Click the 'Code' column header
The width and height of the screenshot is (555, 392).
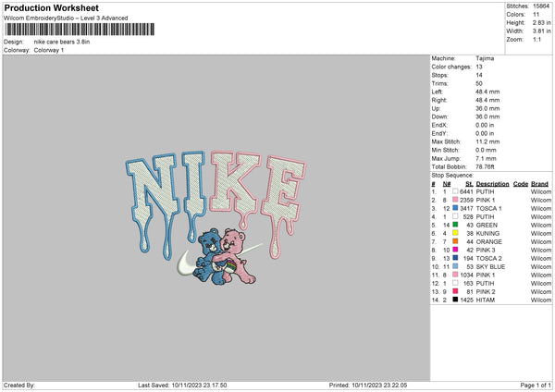click(x=521, y=184)
